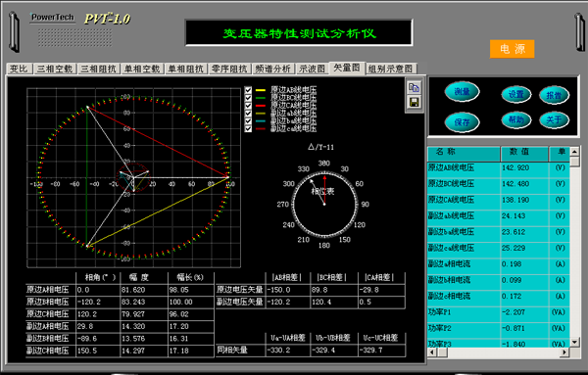This screenshot has width=588, height=375.
Task: Click the oval 保存 save button
Action: point(462,122)
